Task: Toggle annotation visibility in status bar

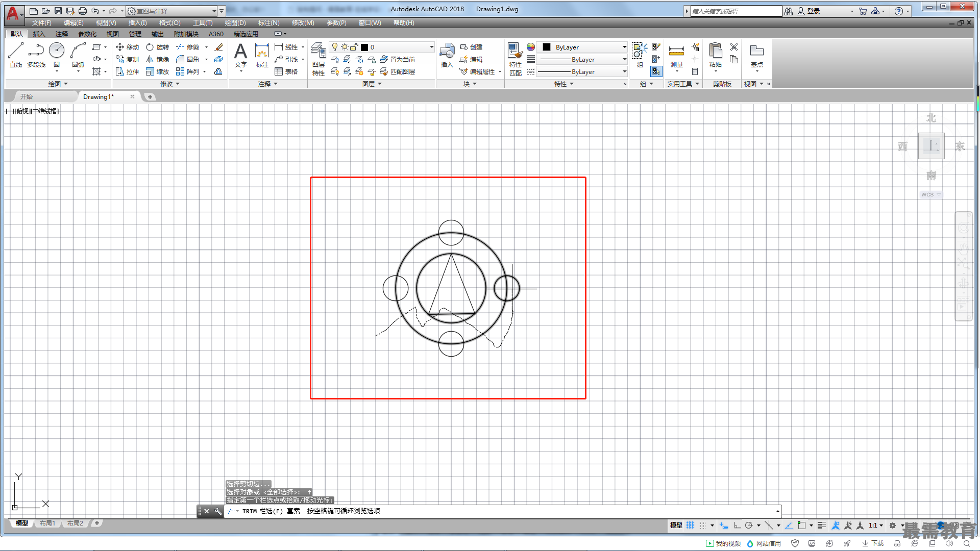Action: pyautogui.click(x=836, y=525)
